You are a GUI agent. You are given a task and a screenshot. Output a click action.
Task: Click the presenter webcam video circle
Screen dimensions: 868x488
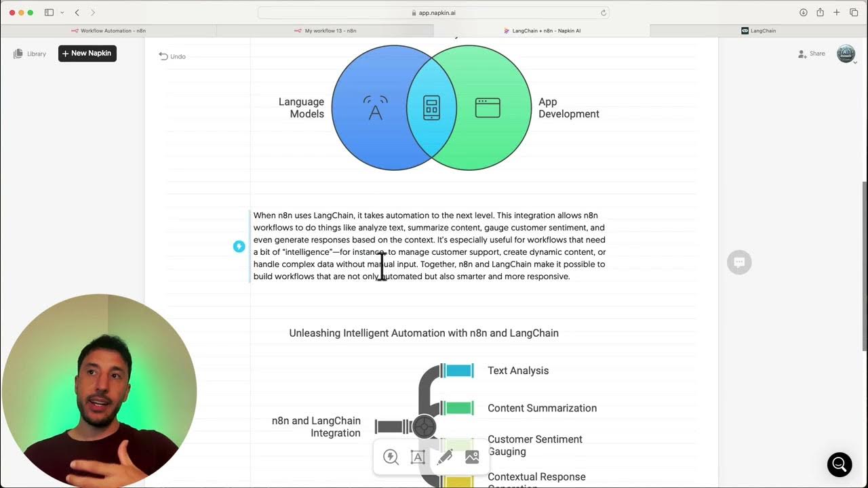99,392
